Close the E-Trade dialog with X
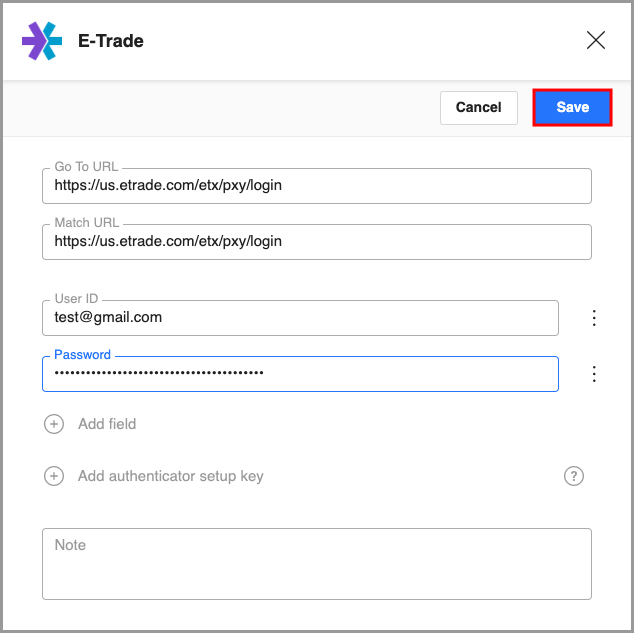Image resolution: width=634 pixels, height=633 pixels. tap(596, 40)
